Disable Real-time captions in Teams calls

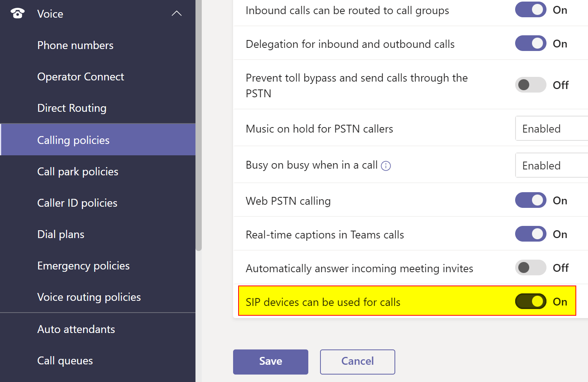[530, 234]
